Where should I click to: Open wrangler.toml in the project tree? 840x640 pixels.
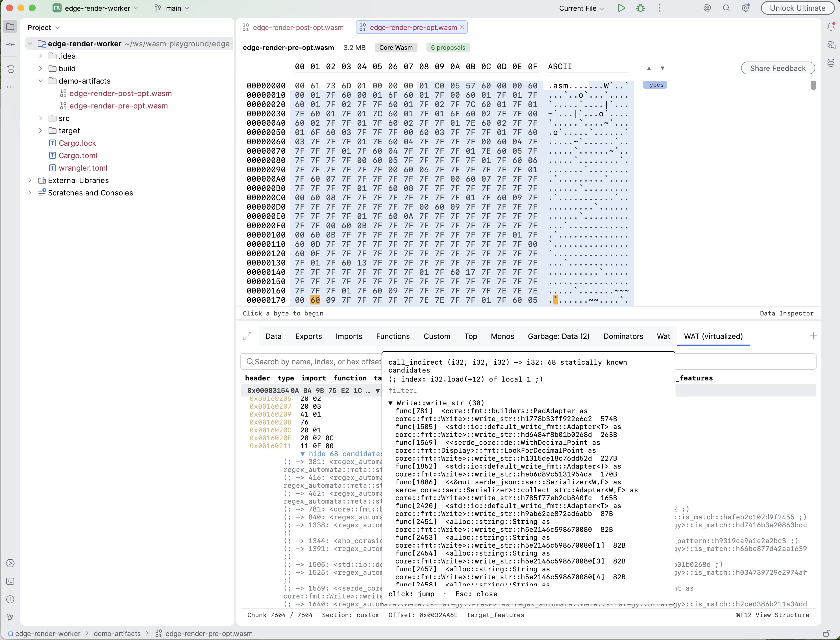click(x=83, y=168)
